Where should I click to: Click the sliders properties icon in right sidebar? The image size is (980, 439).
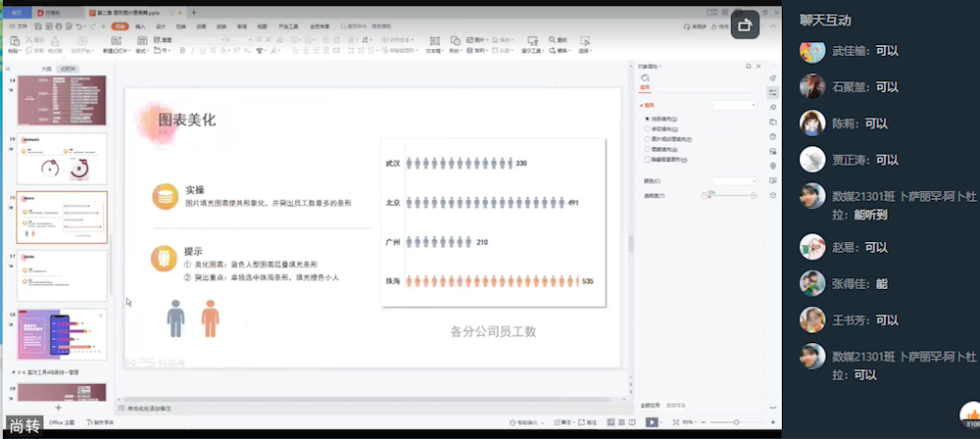pyautogui.click(x=773, y=92)
